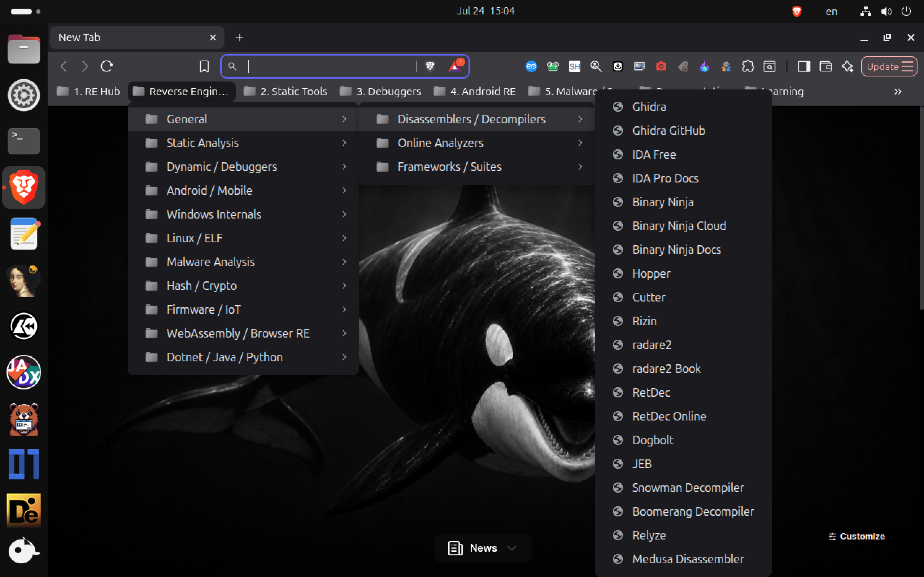
Task: Open the News dropdown at the bottom
Action: click(x=483, y=548)
